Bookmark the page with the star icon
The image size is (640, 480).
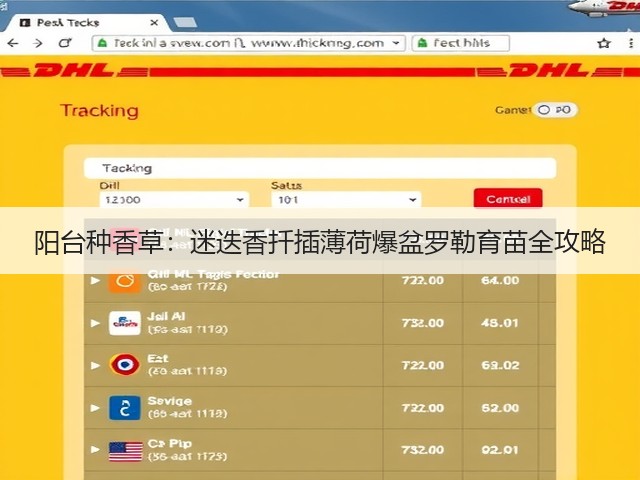604,43
